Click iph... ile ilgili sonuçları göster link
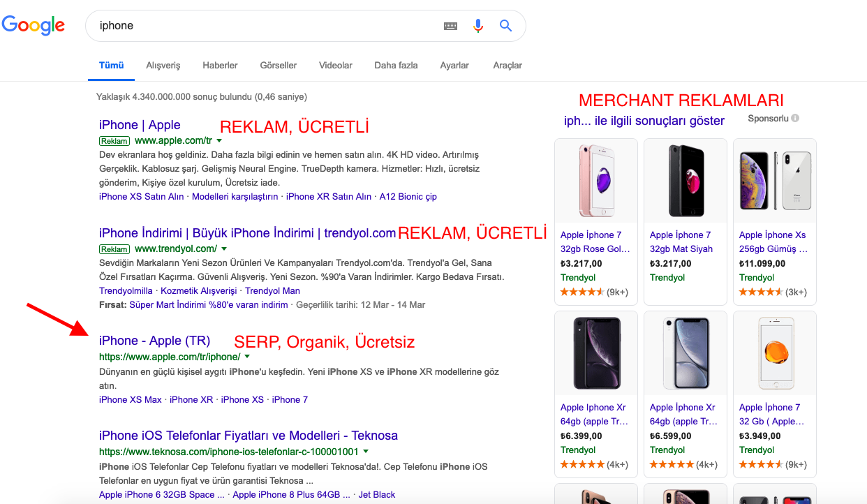The height and width of the screenshot is (504, 867). [644, 121]
